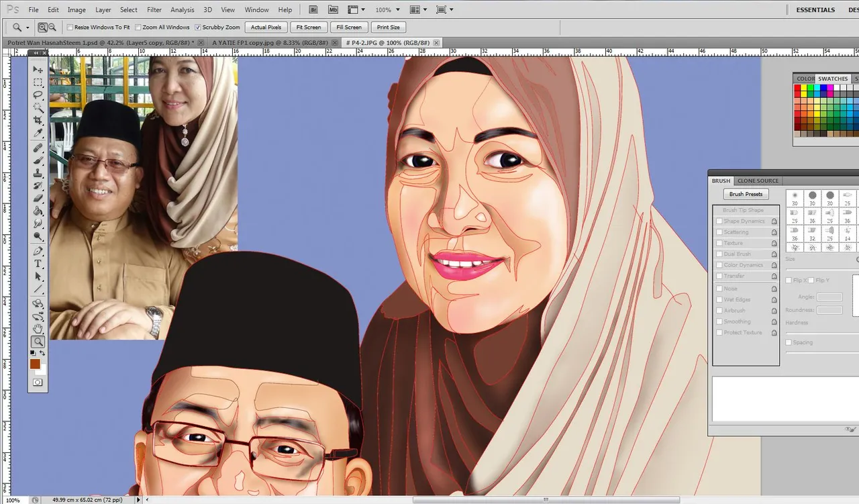Pick the red swatch in Swatches panel
Image resolution: width=859 pixels, height=504 pixels.
(x=798, y=88)
